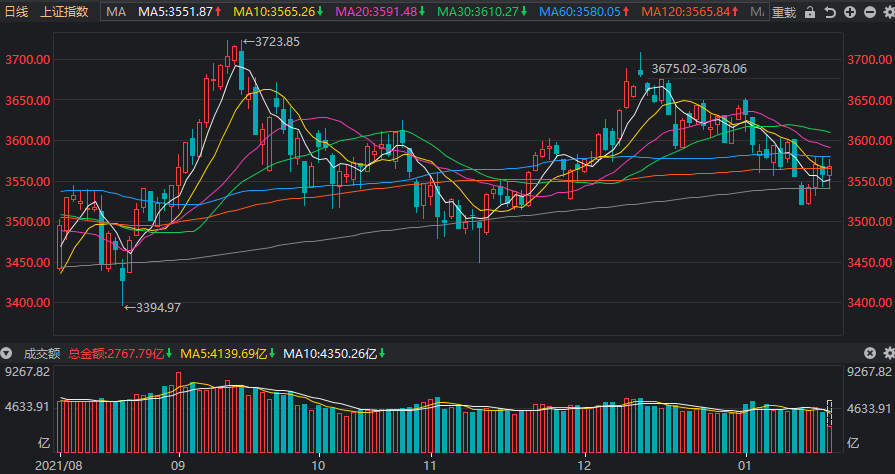Click the 3675.02-3678.06 gap annotation
Viewport: 895px width, 474px height.
point(698,69)
